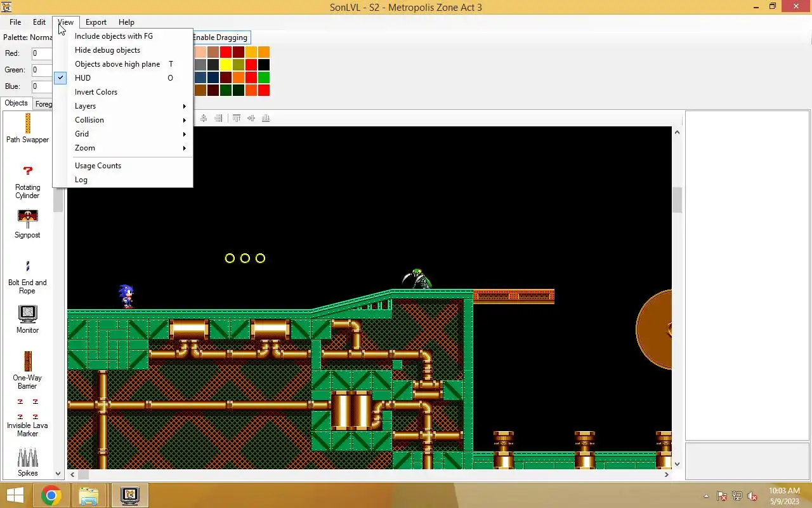Pick the gray palette swatch

200,65
